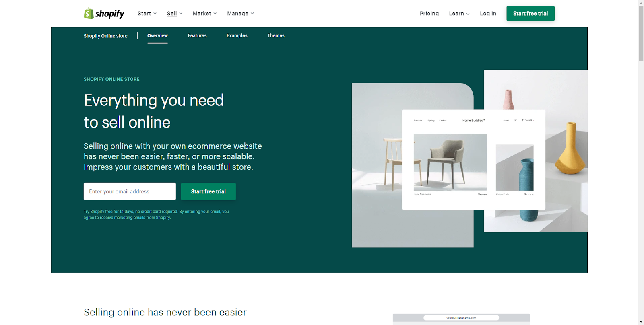
Task: Click Start free trial in header
Action: 530,13
